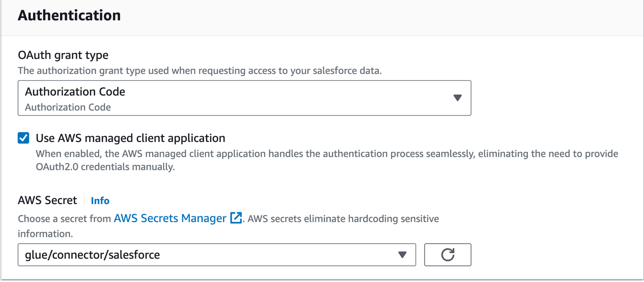Toggle the Use AWS managed client application checkbox
Screen dimensions: 644x282
[x=23, y=138]
